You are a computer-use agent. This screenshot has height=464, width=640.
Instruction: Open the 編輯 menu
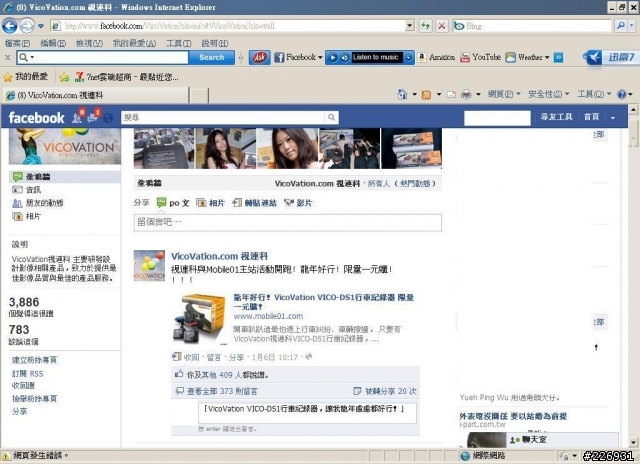tap(53, 43)
